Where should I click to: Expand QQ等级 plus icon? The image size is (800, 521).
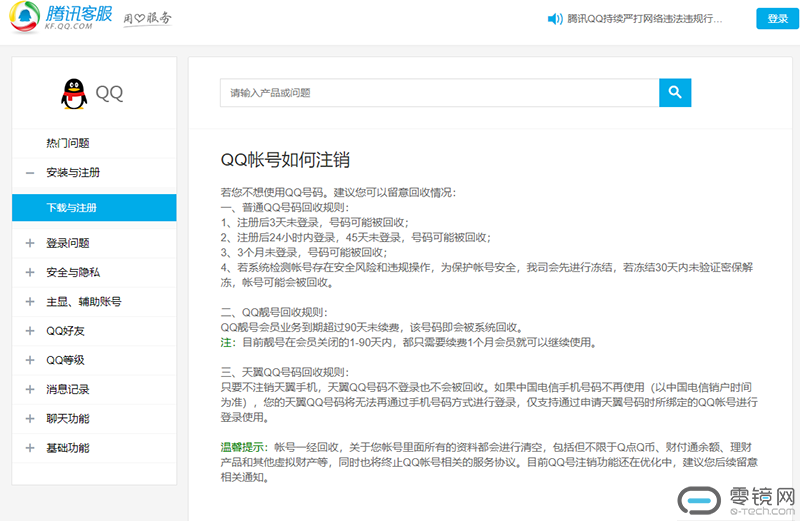coord(30,360)
